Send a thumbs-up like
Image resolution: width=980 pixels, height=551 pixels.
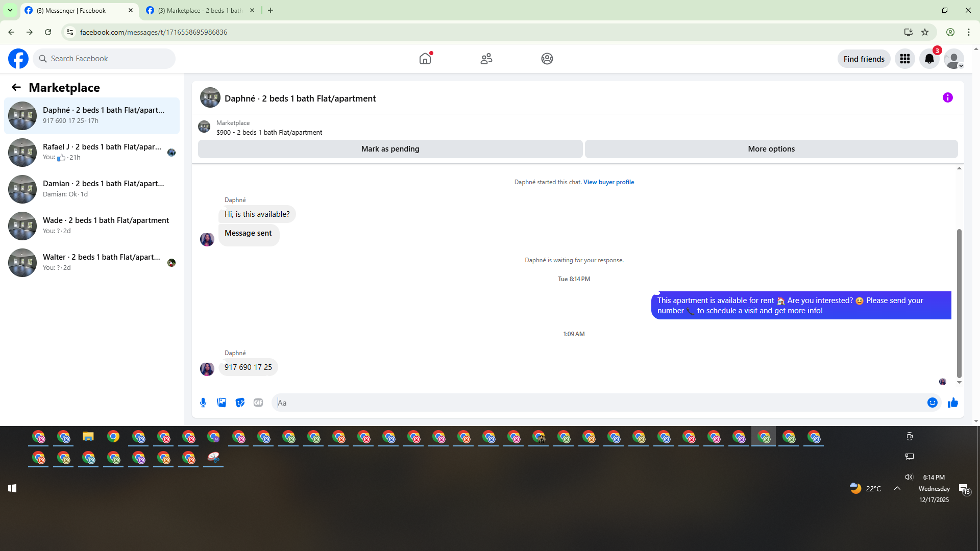[952, 403]
